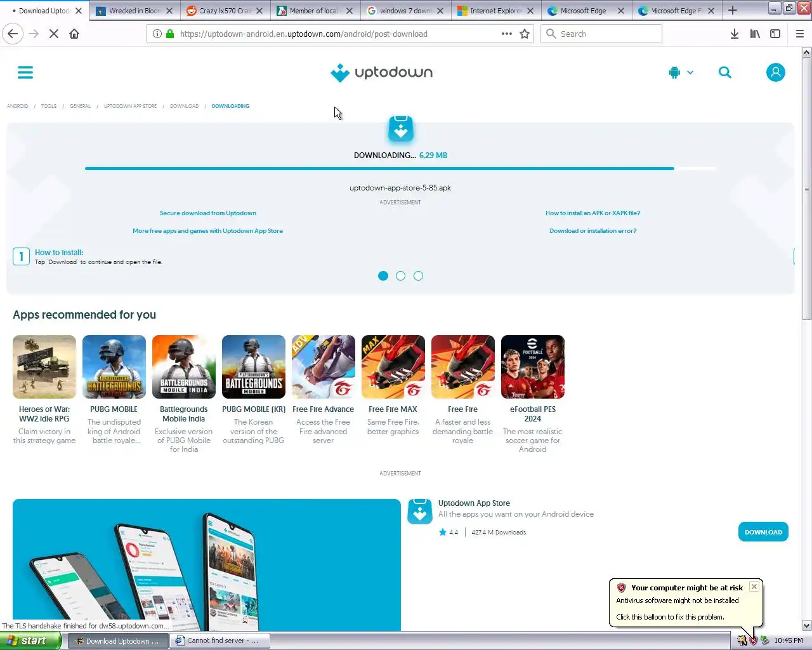The width and height of the screenshot is (812, 650).
Task: Open Heroes of War WW2 Idle RPG thumbnail
Action: click(x=44, y=367)
